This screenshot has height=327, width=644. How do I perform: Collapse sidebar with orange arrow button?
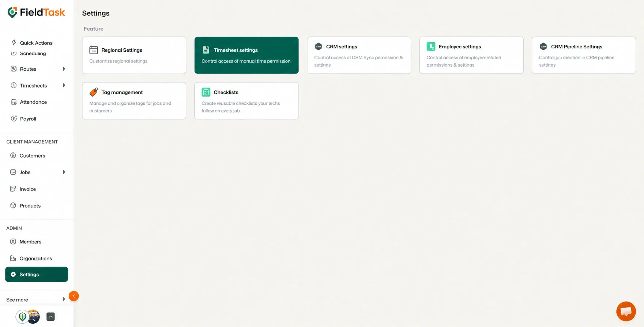pyautogui.click(x=74, y=296)
